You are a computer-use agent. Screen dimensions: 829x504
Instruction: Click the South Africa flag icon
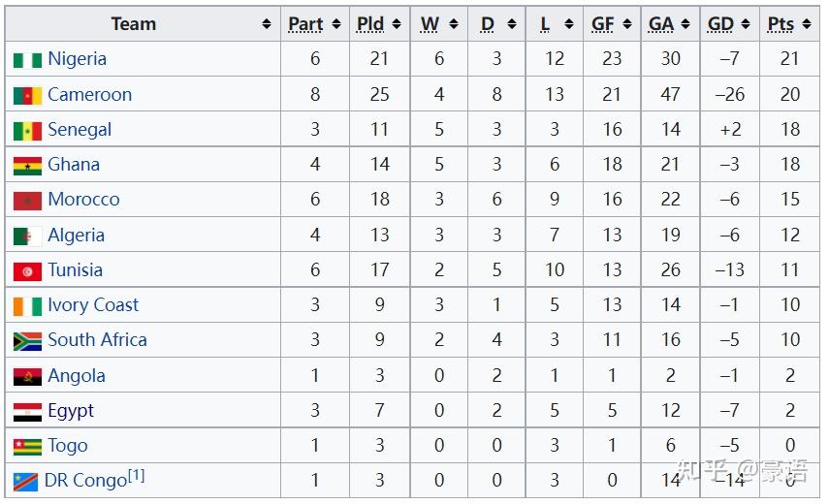[x=27, y=341]
